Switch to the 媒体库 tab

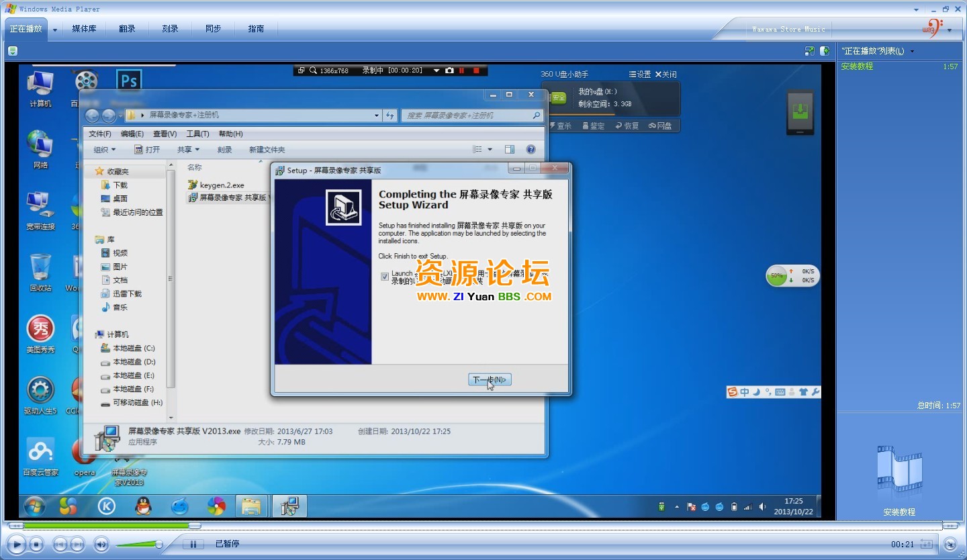click(x=84, y=29)
